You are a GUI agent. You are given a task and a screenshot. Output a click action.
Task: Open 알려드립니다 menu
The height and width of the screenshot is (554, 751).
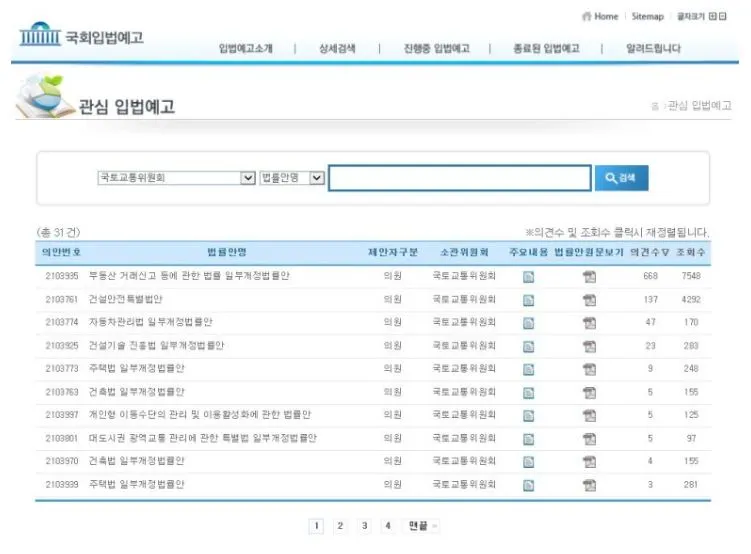point(653,48)
